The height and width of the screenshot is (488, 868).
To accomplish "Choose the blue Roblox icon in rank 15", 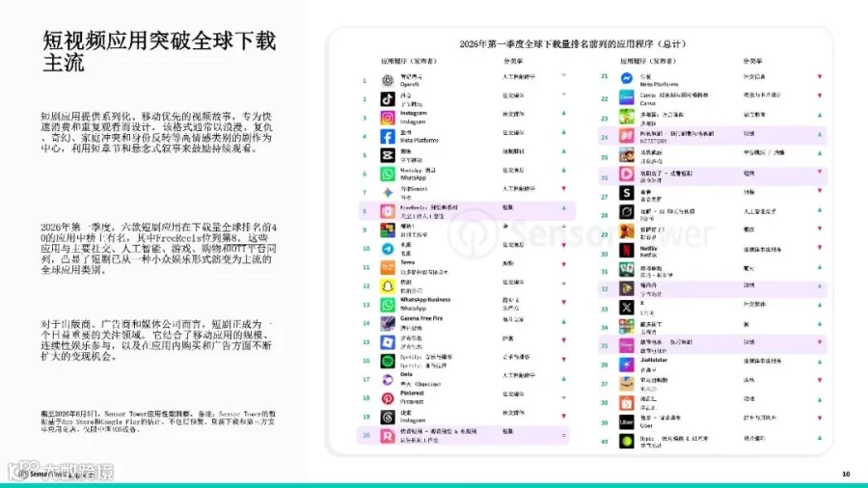I will coord(388,342).
